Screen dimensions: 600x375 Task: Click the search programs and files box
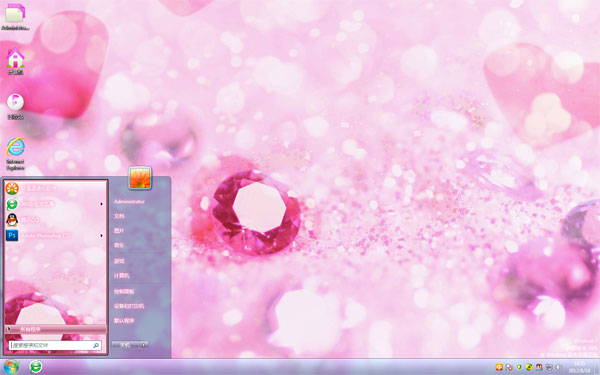[55, 345]
